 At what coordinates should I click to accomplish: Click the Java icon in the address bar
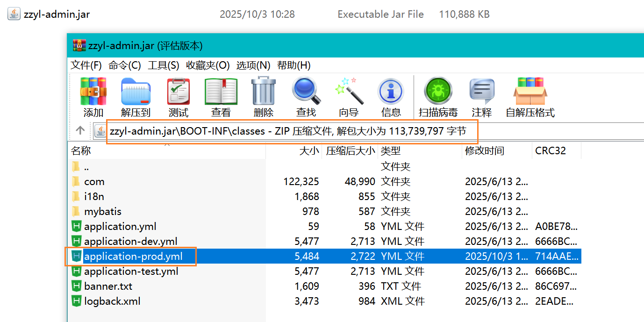point(100,131)
